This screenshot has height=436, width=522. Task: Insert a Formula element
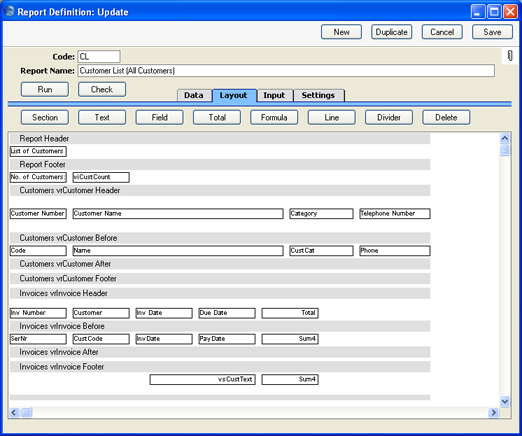click(x=274, y=117)
